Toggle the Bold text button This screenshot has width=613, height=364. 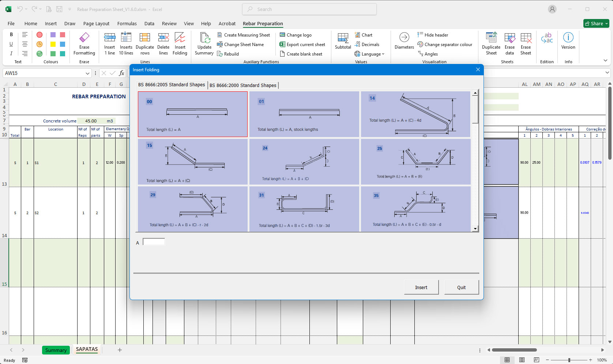coord(11,35)
